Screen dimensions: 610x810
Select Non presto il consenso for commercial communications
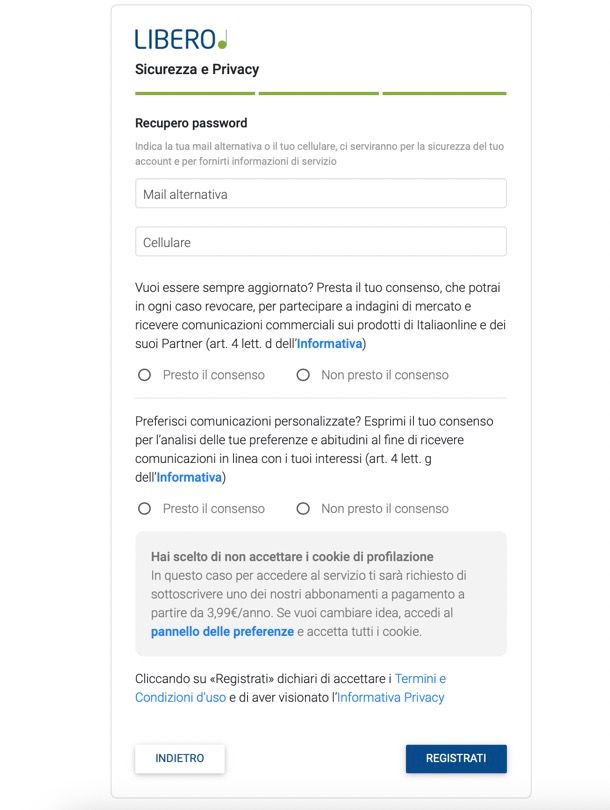tap(303, 375)
